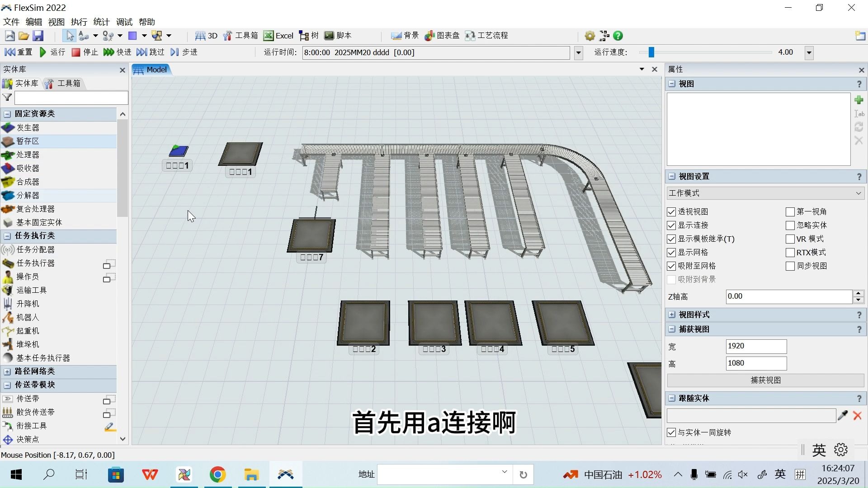Open the 工作模式 dropdown
Image resolution: width=868 pixels, height=488 pixels.
pos(765,193)
